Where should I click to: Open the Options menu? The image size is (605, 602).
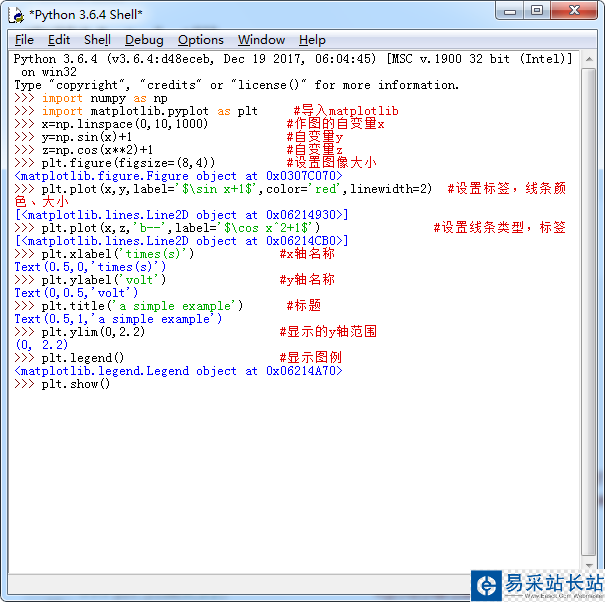[201, 40]
